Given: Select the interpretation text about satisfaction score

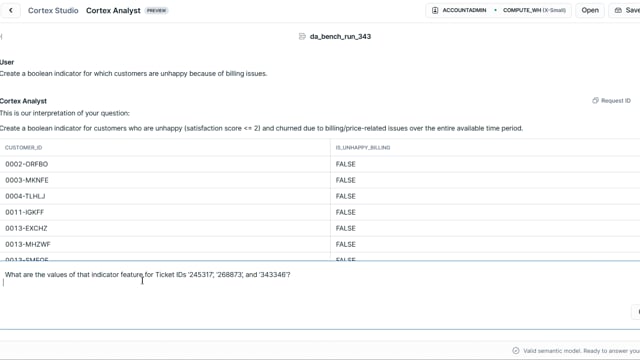Looking at the screenshot, I should (x=261, y=128).
